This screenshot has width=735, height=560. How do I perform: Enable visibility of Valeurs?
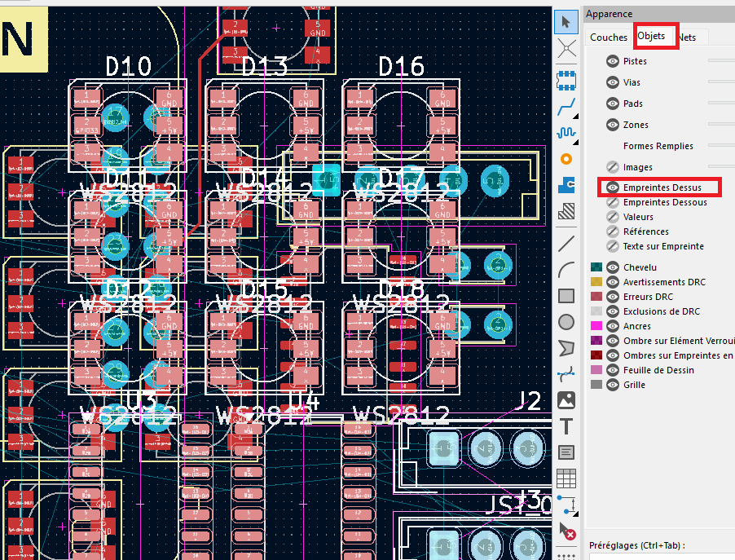coord(612,217)
